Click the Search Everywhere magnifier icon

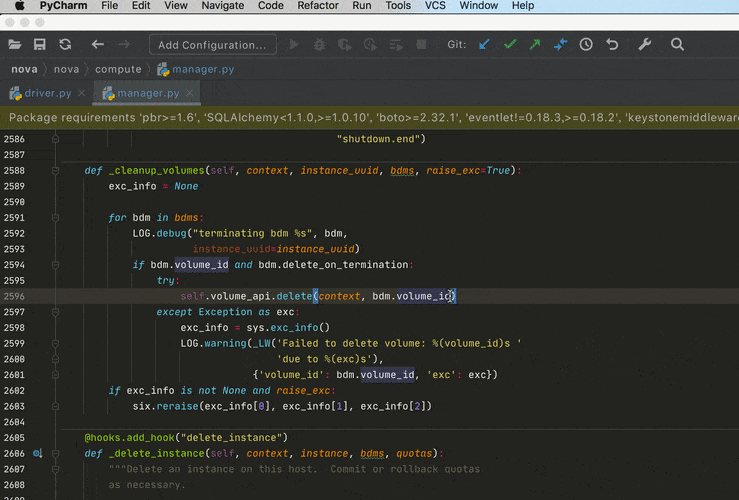click(677, 44)
